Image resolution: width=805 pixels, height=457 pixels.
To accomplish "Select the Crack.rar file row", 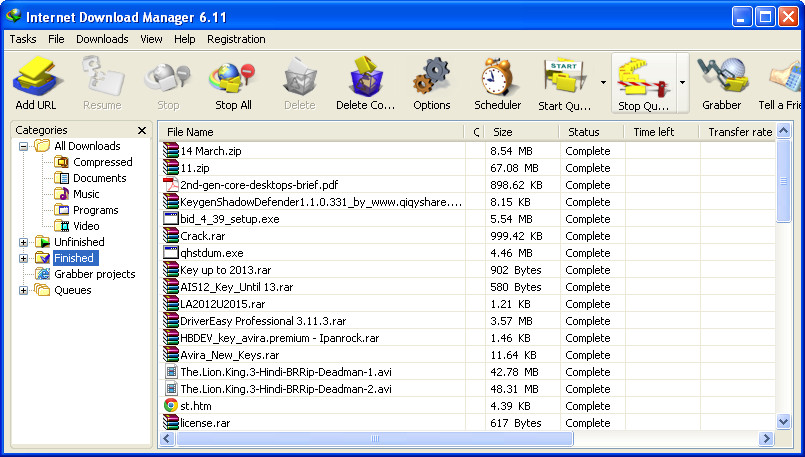I will [467, 236].
